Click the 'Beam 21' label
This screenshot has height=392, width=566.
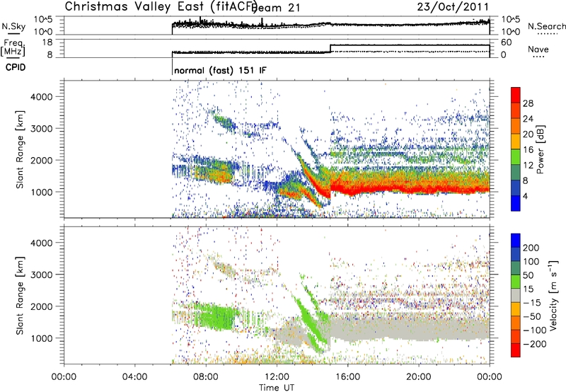pos(277,8)
